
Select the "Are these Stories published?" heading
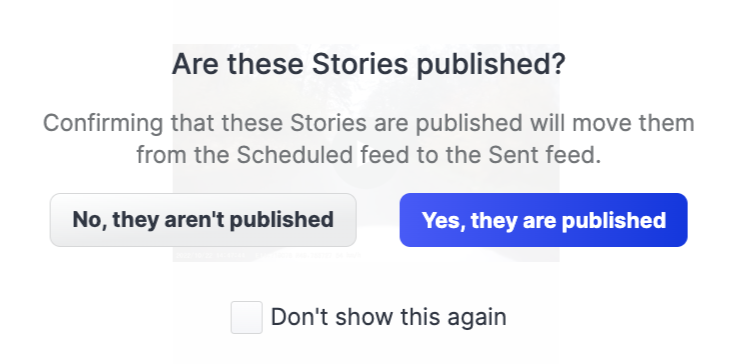(x=369, y=64)
